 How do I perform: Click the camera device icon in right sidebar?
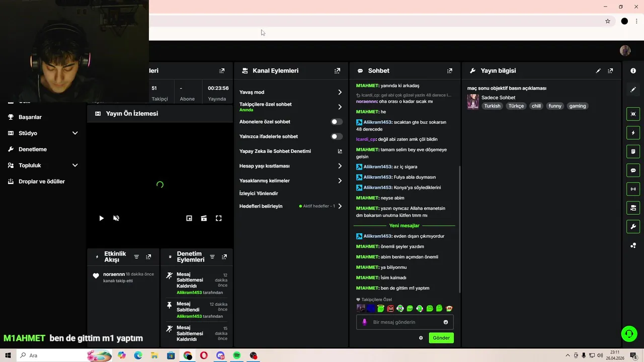(x=633, y=208)
